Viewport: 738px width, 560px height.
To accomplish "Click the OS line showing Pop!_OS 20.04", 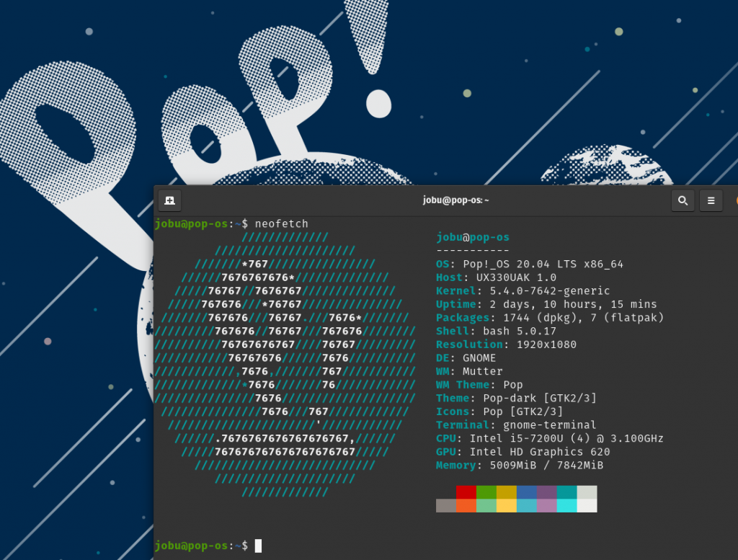I will [x=530, y=264].
